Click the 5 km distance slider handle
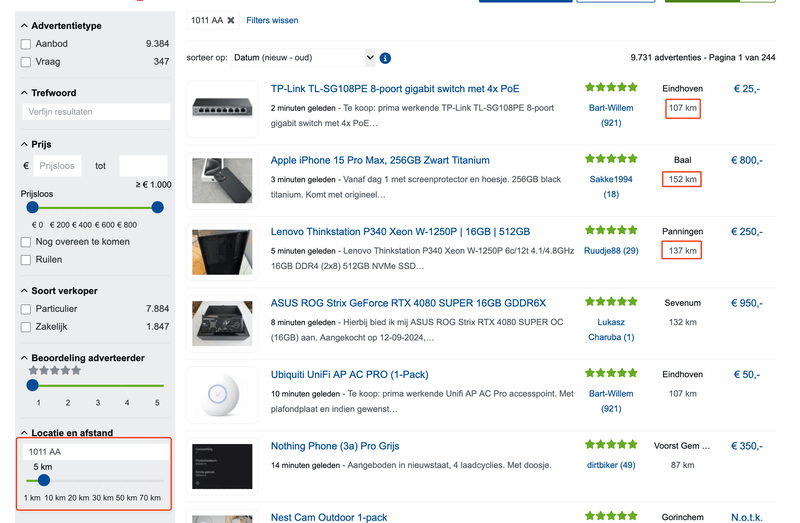Image resolution: width=800 pixels, height=523 pixels. tap(44, 480)
